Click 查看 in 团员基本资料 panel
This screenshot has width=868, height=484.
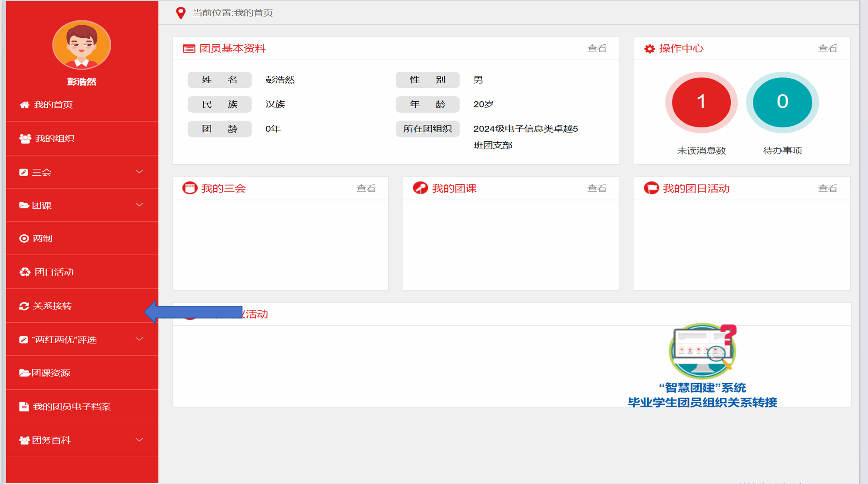pos(596,48)
